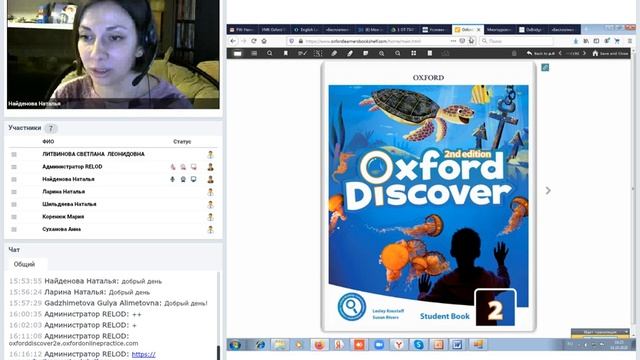Image resolution: width=640 pixels, height=360 pixels.
Task: Click the teal icon above the book's corner
Action: [545, 67]
